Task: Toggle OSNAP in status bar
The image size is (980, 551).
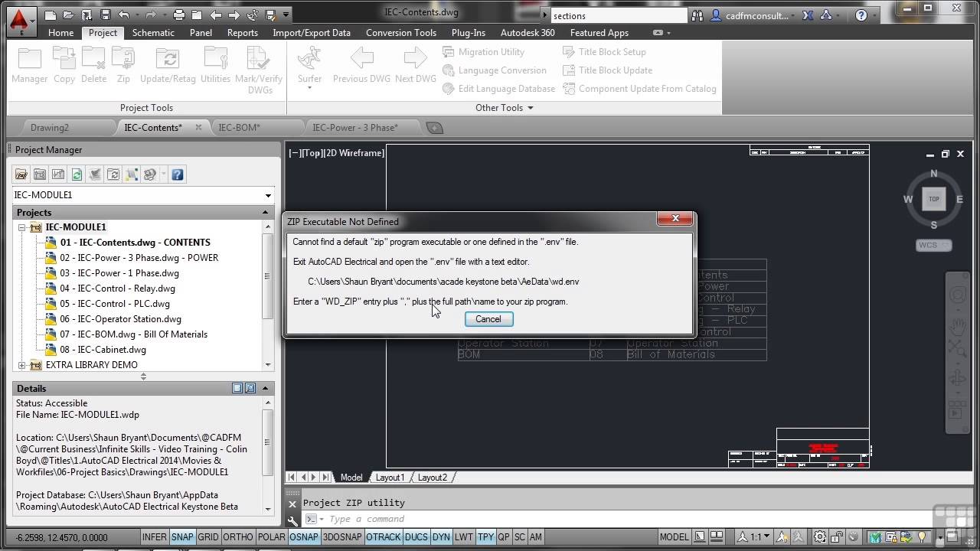Action: point(304,536)
